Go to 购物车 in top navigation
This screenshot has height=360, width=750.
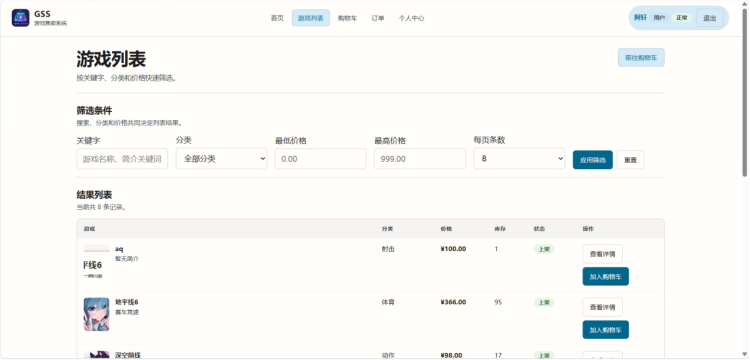[x=347, y=18]
